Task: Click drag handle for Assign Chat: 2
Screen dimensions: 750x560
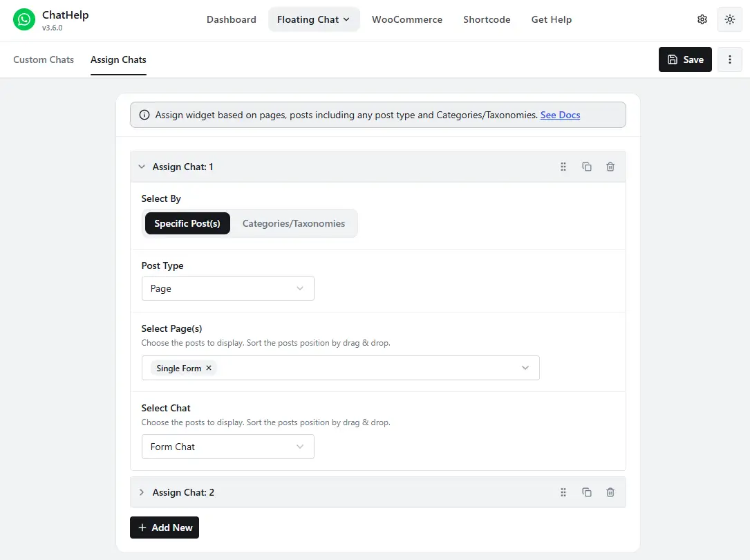Action: [563, 492]
